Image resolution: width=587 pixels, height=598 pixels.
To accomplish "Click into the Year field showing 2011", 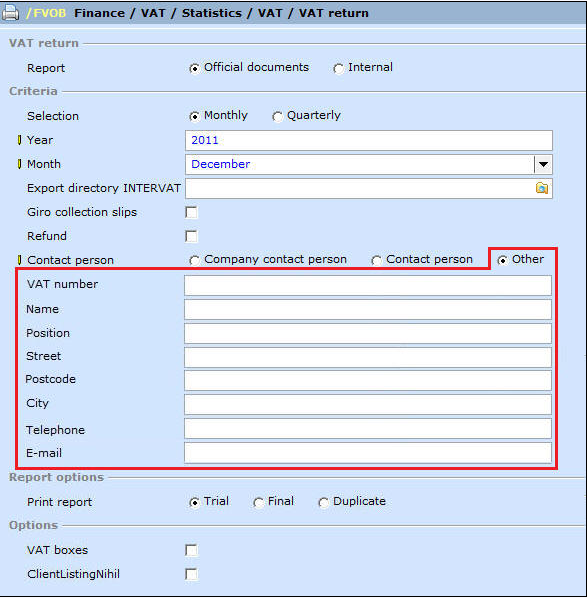I will tap(368, 140).
